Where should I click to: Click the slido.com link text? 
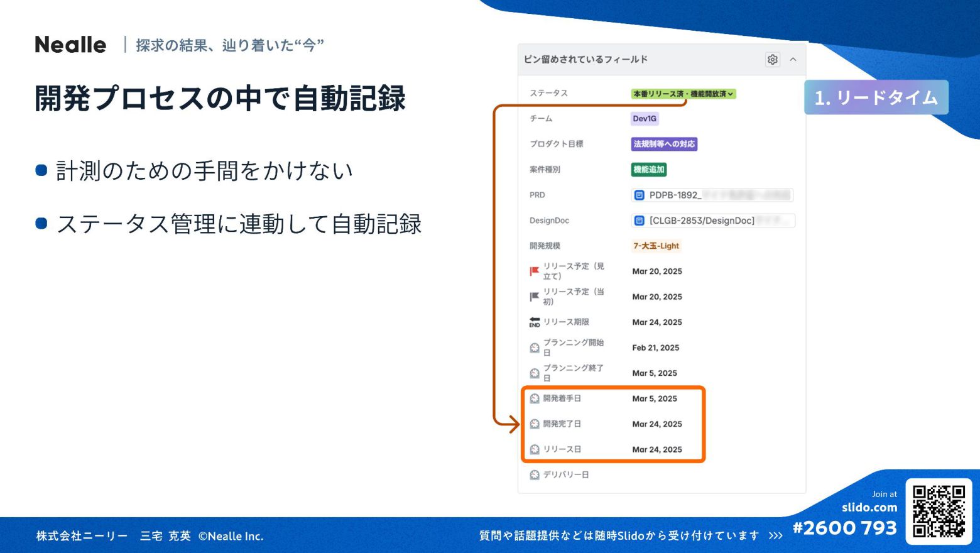click(x=869, y=507)
